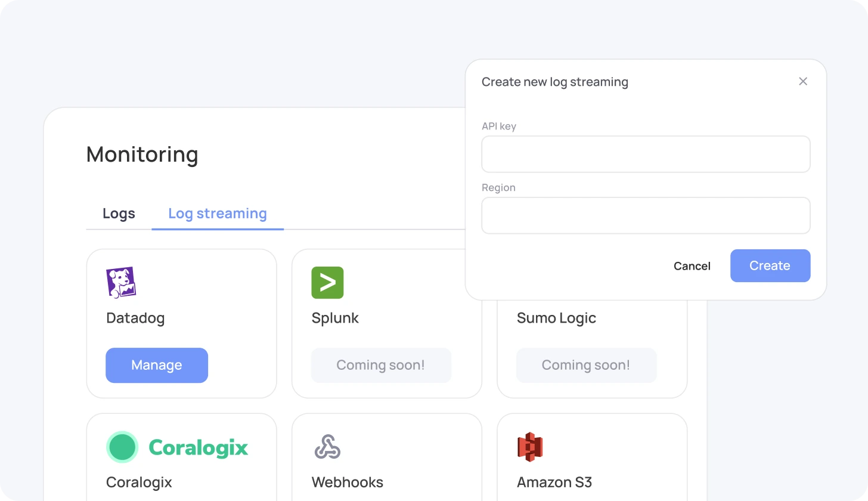Close the Create new log streaming dialog
Viewport: 868px width, 501px height.
click(803, 82)
